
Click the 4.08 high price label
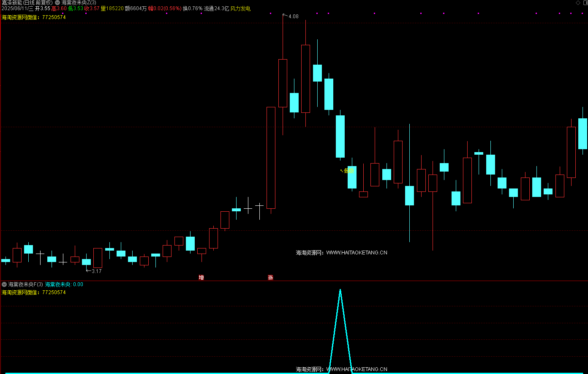pos(293,16)
